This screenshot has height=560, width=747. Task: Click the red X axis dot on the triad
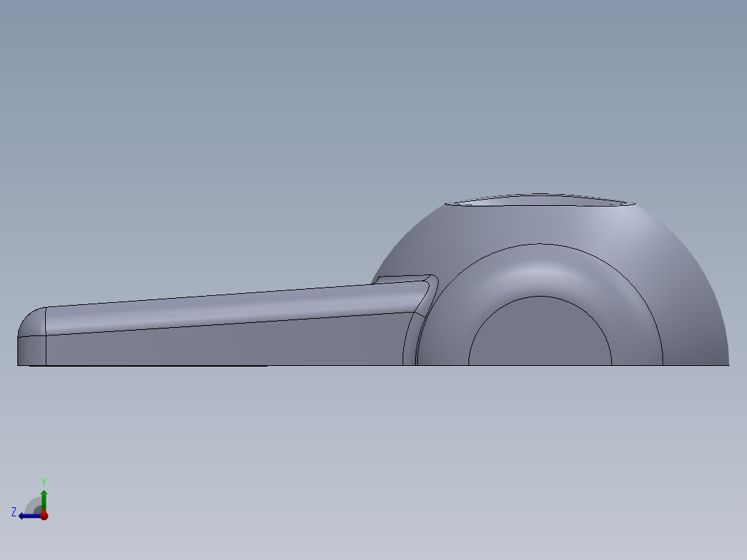point(44,516)
